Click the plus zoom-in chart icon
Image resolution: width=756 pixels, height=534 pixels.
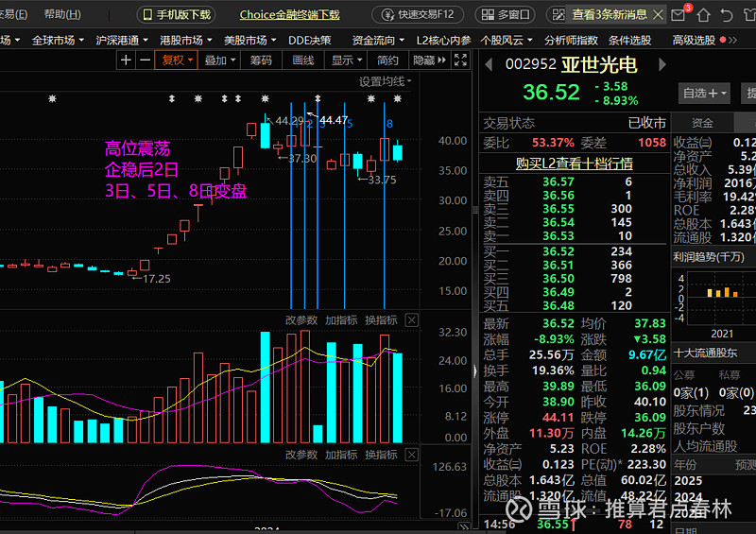point(127,60)
